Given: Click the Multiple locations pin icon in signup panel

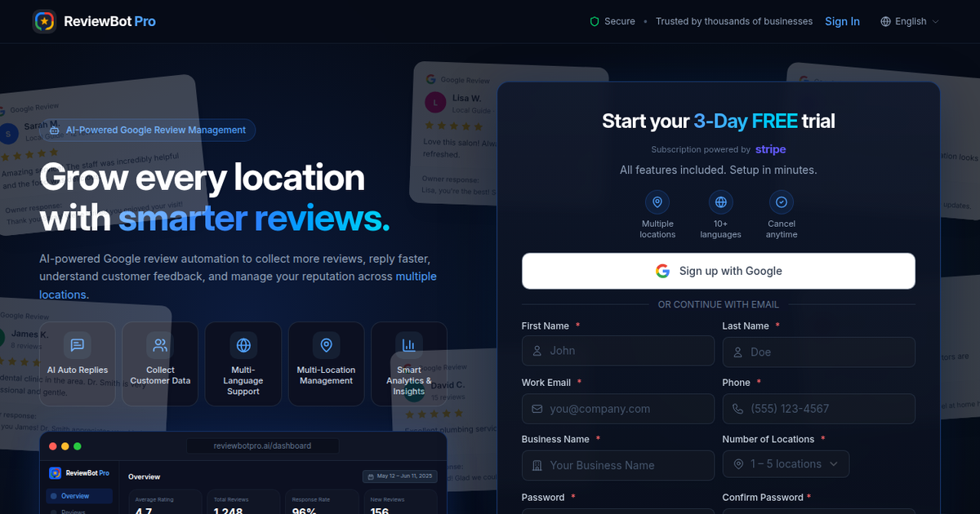Looking at the screenshot, I should tap(657, 202).
